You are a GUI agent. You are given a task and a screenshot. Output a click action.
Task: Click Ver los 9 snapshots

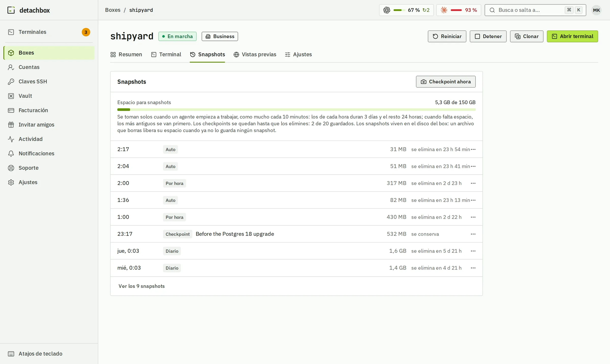[x=142, y=286]
